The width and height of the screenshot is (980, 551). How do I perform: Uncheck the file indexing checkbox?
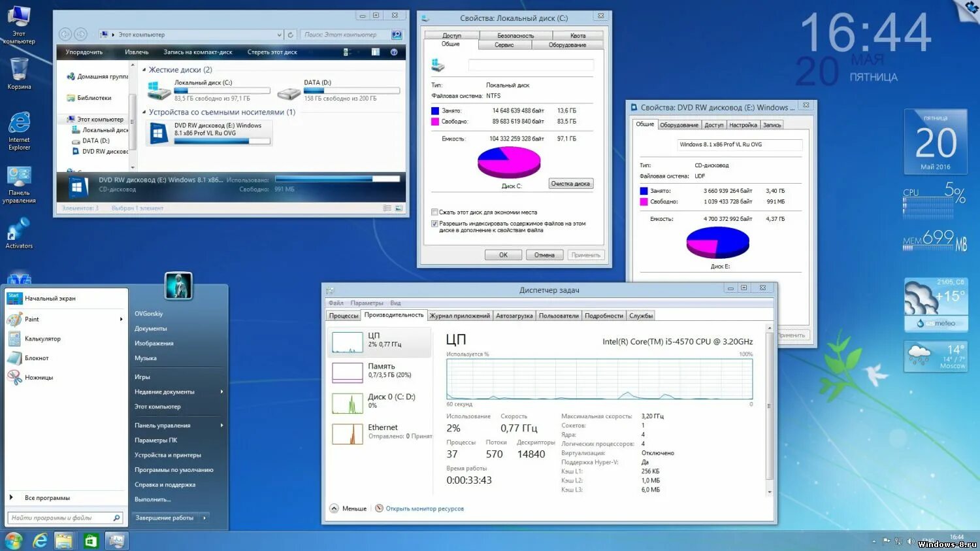click(434, 224)
